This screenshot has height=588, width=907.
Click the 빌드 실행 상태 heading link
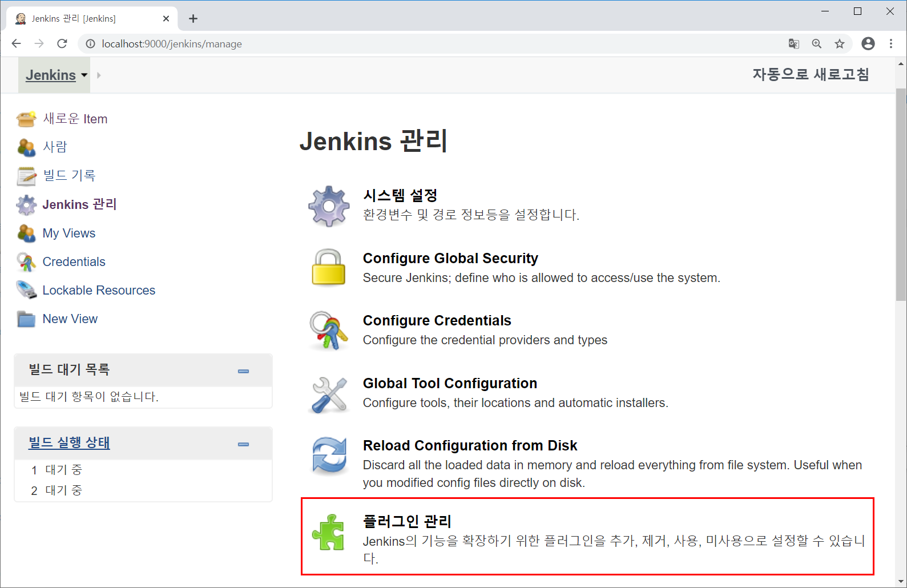(x=69, y=442)
